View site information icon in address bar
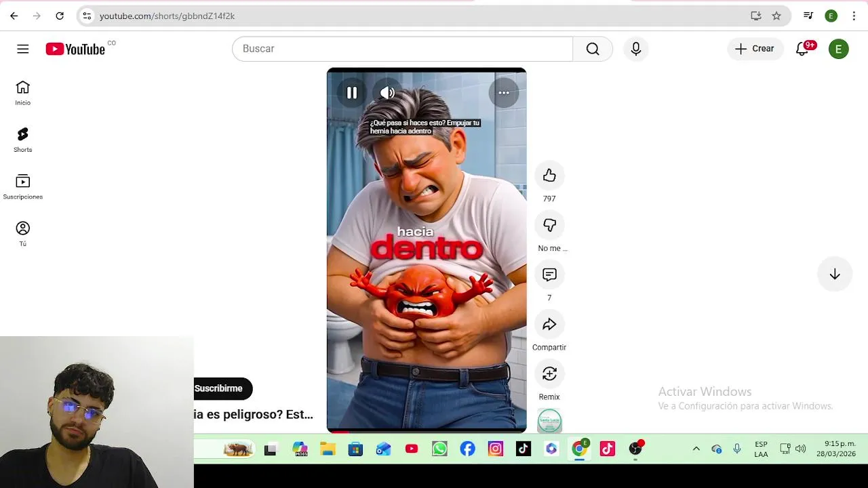 click(87, 16)
